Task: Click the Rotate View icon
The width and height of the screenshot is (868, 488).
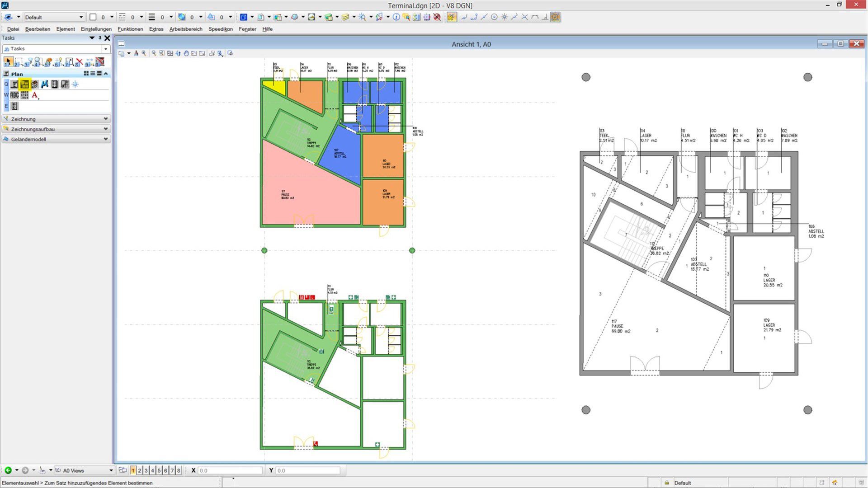Action: coord(178,53)
